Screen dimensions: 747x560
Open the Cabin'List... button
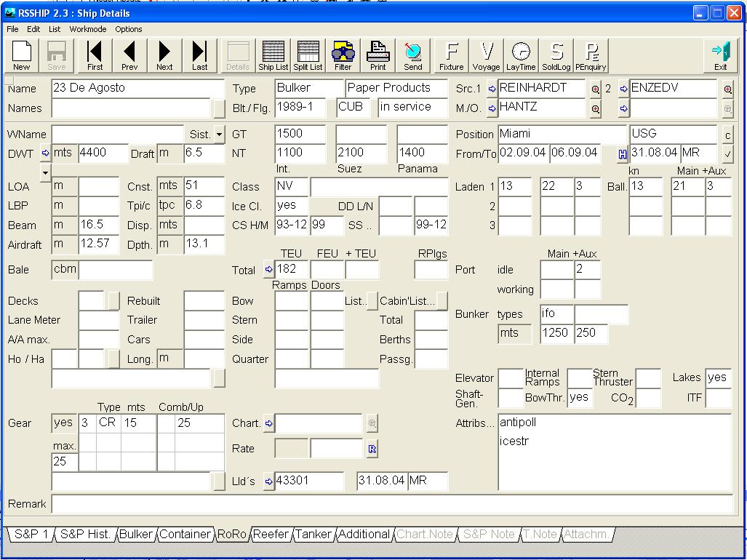coord(442,301)
